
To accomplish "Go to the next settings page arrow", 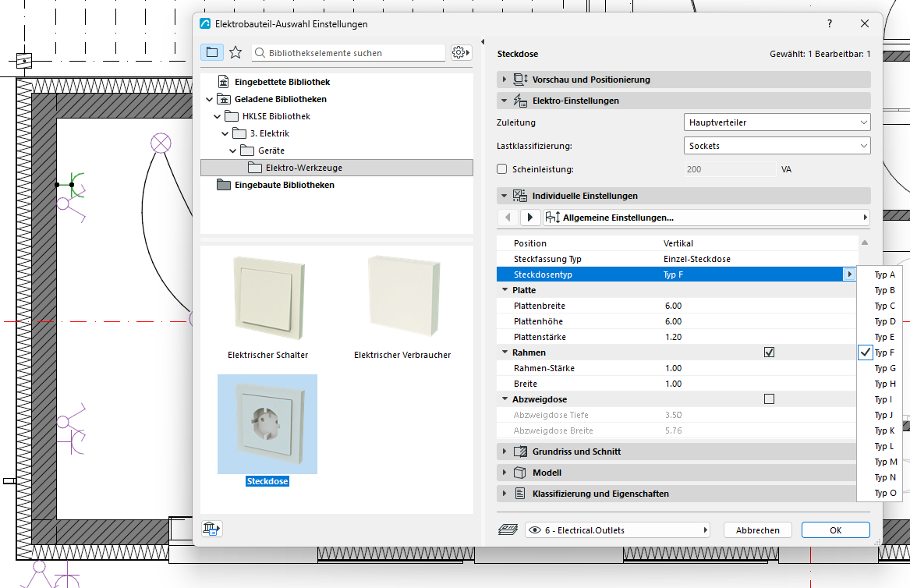I will tap(530, 218).
